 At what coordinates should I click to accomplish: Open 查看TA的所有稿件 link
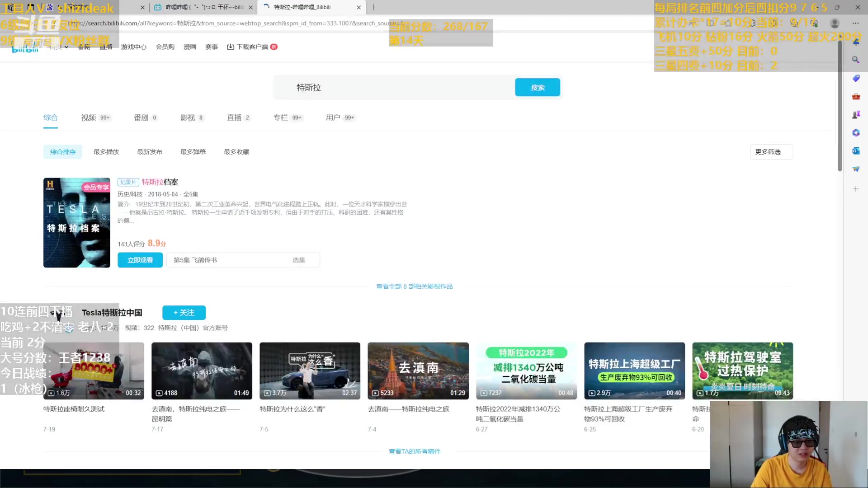tap(414, 451)
